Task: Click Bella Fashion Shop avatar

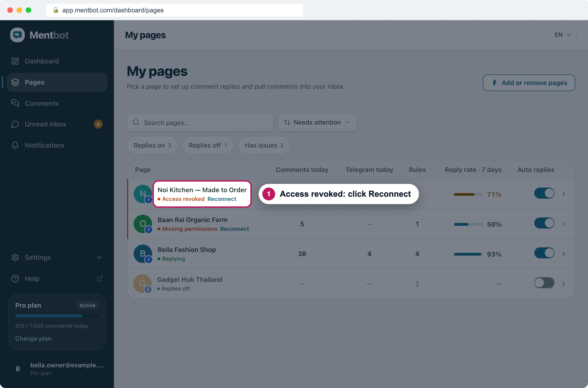Action: click(143, 254)
